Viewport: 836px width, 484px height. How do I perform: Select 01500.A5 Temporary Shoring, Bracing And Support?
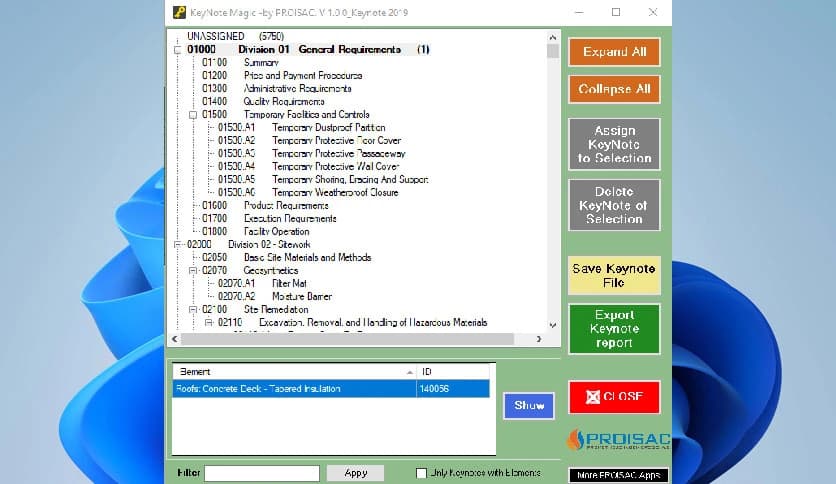tap(323, 180)
